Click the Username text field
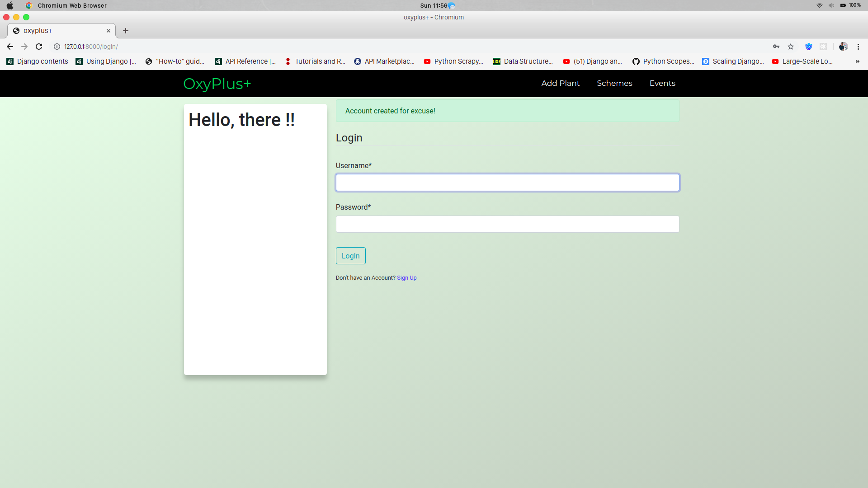 click(x=507, y=183)
